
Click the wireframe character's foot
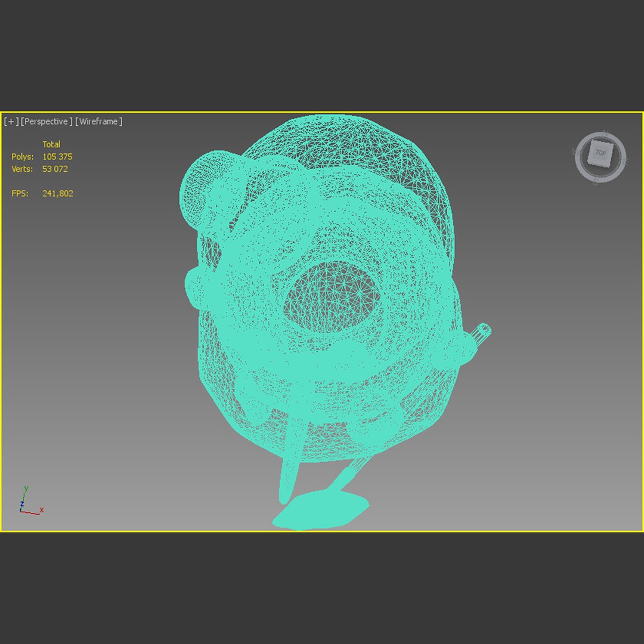(321, 510)
